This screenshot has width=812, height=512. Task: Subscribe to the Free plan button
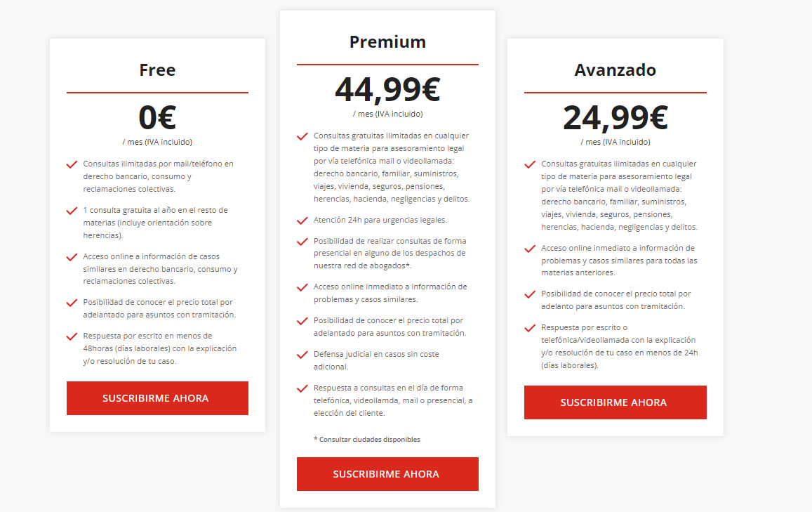pos(157,398)
